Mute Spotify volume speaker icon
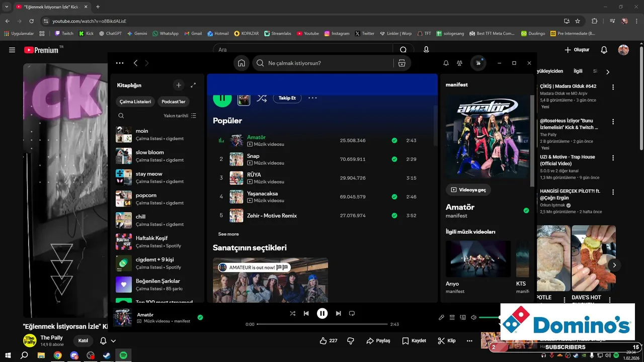 [473, 318]
